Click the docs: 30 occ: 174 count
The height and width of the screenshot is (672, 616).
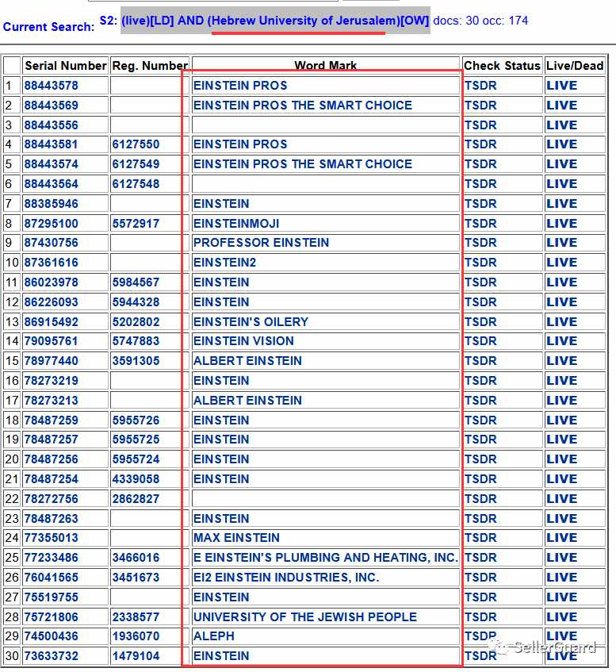pos(480,20)
